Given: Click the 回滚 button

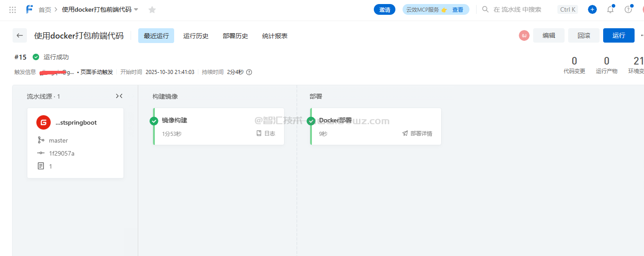Looking at the screenshot, I should tap(583, 35).
